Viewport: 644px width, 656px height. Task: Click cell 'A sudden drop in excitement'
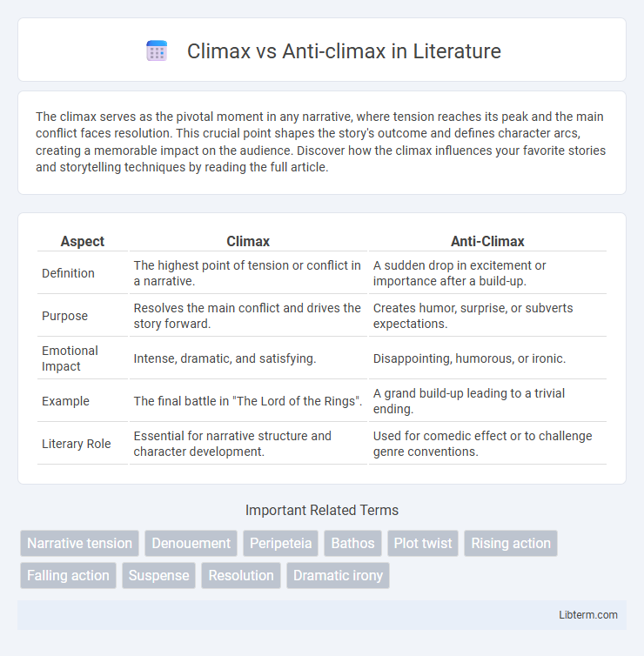coord(487,273)
